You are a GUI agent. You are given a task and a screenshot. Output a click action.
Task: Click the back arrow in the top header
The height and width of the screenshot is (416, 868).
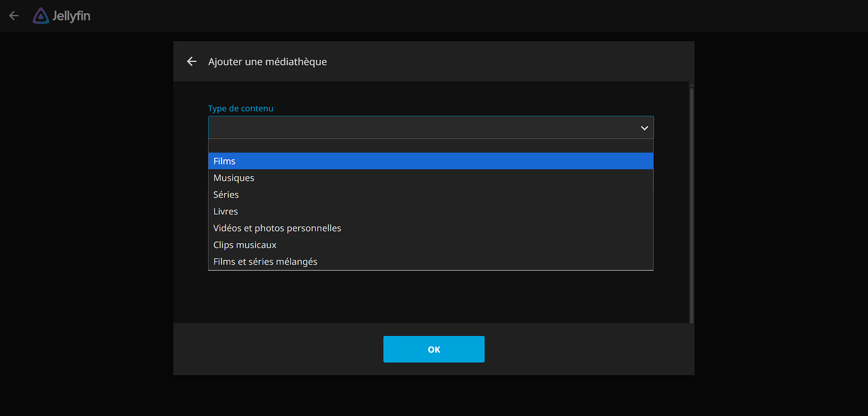coord(14,16)
